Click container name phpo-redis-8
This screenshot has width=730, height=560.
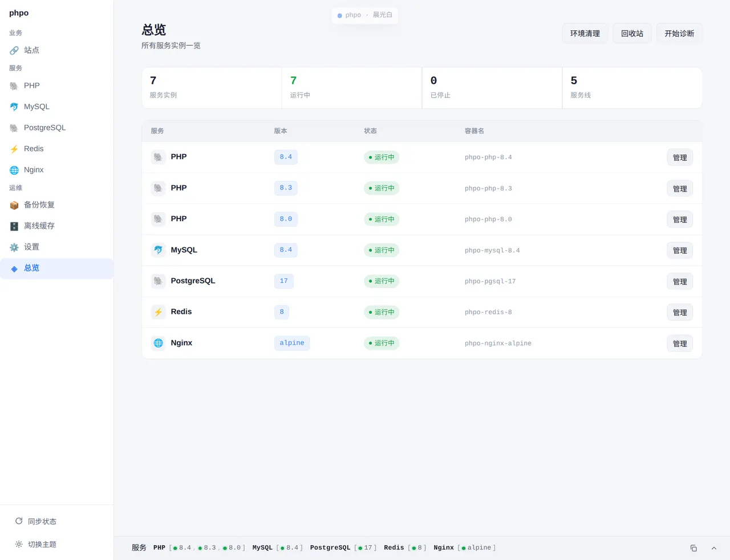[x=488, y=312]
